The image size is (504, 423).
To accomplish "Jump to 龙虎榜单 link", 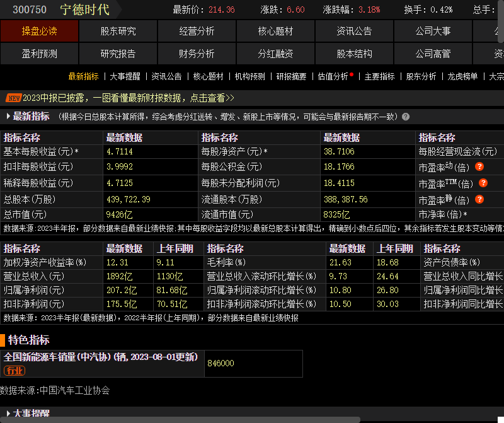I will point(462,76).
